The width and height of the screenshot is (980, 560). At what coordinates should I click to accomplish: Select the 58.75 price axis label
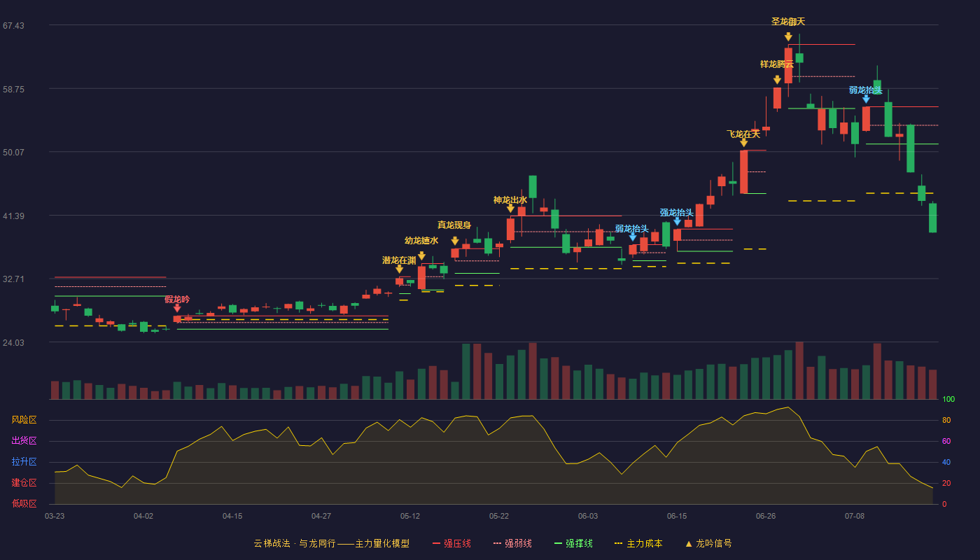pos(13,90)
